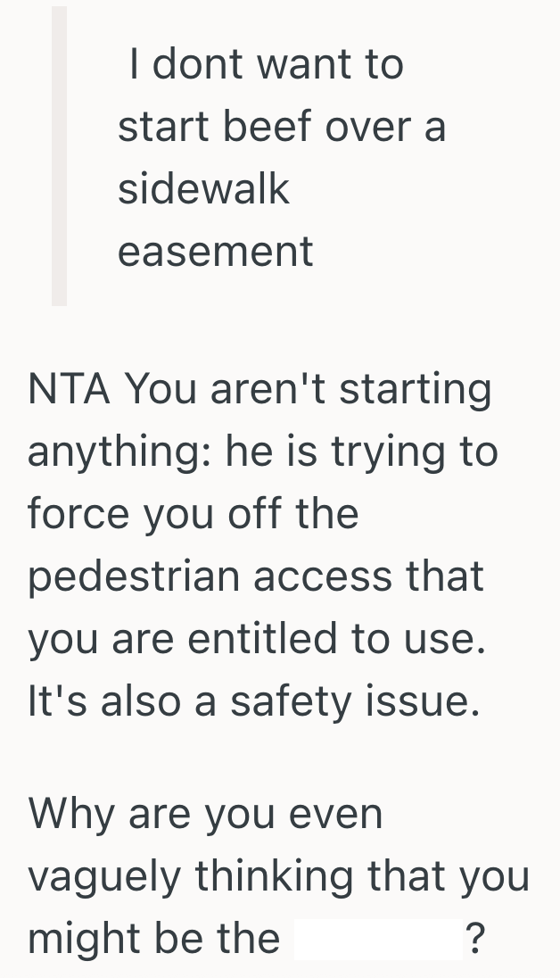Click the word "anything:" in the reply
The width and height of the screenshot is (560, 978).
point(119,452)
